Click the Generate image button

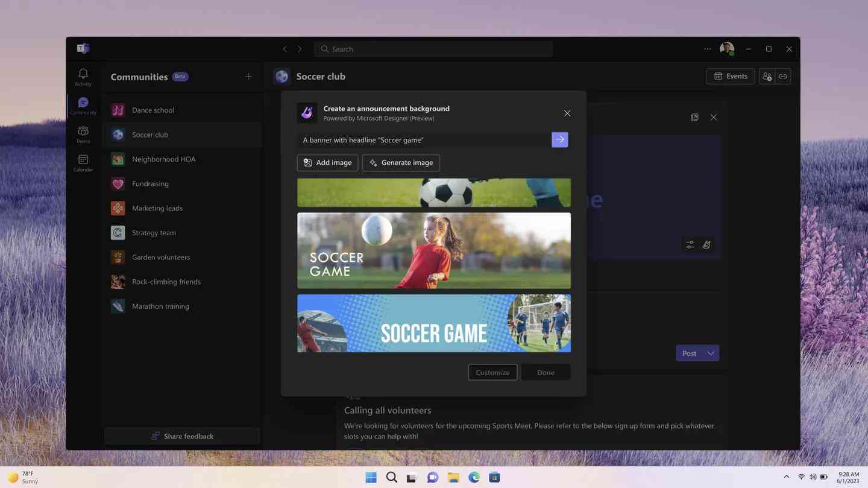pyautogui.click(x=401, y=163)
